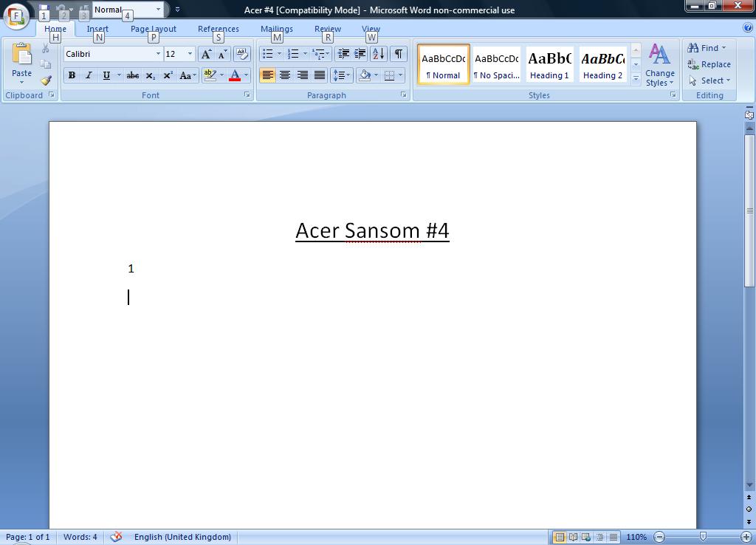Click the Replace button
The image size is (756, 545).
pyautogui.click(x=709, y=64)
